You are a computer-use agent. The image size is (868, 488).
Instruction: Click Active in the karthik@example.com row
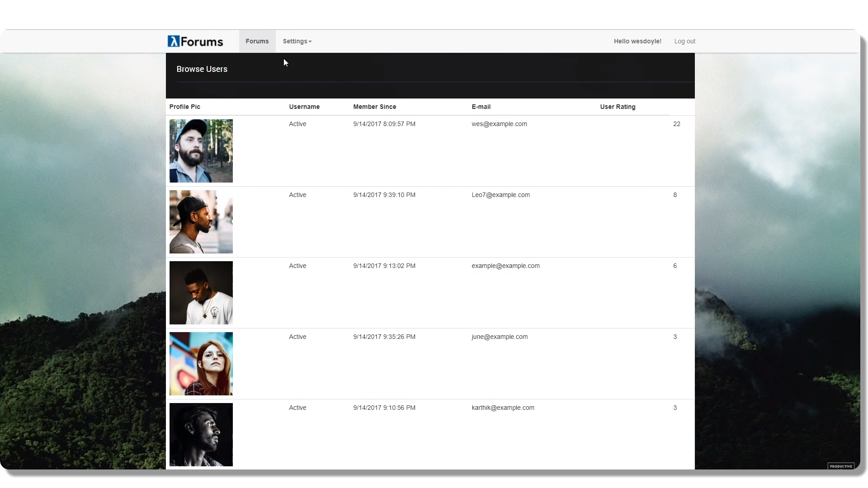coord(297,408)
